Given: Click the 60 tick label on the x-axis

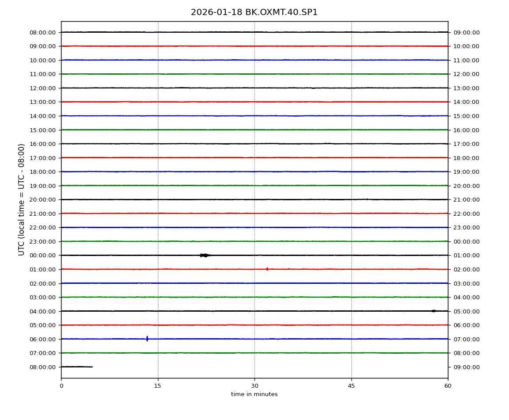Looking at the screenshot, I should (x=448, y=386).
